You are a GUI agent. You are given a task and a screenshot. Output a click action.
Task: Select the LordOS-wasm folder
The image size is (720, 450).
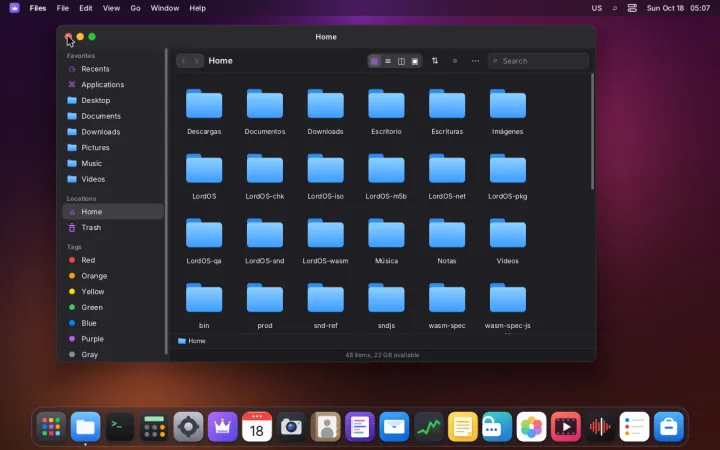click(326, 242)
